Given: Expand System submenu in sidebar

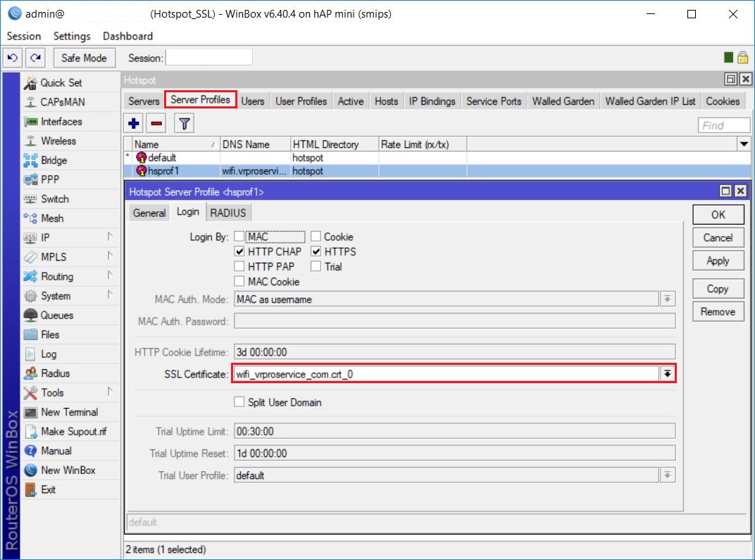Looking at the screenshot, I should [x=110, y=294].
